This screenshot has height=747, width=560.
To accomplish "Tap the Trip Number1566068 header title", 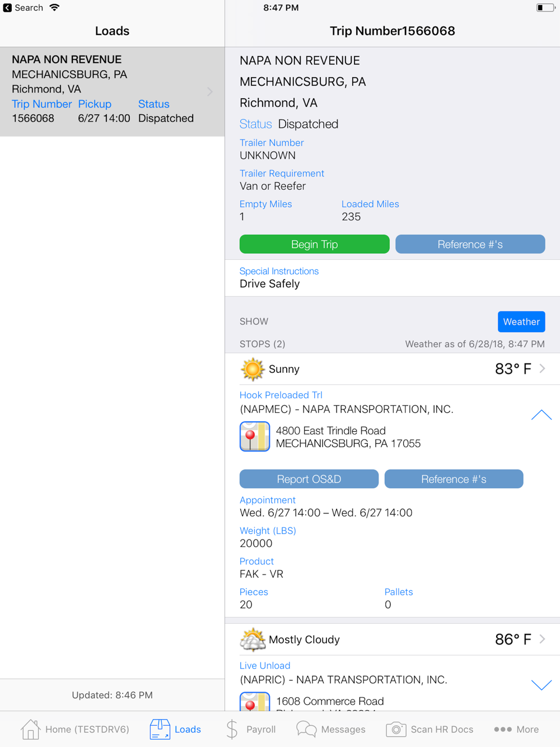I will tap(393, 31).
